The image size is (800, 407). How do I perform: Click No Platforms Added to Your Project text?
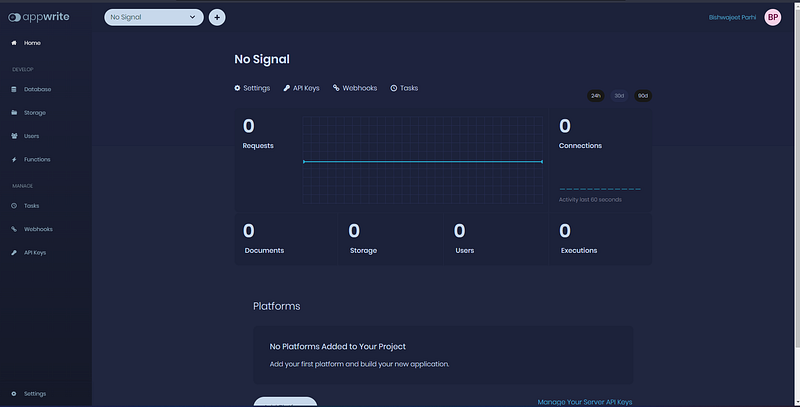[337, 346]
